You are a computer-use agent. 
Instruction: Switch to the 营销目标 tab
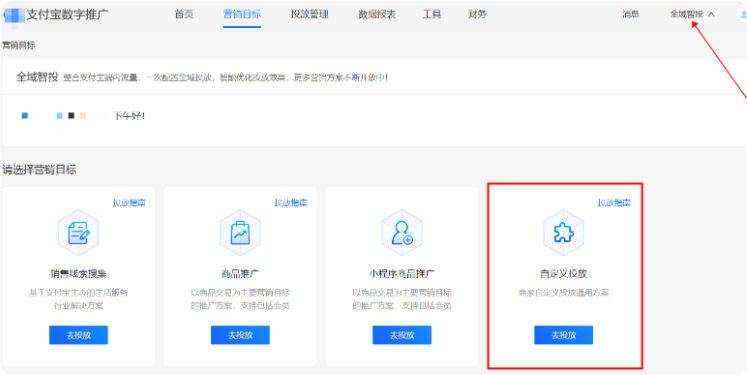coord(242,14)
